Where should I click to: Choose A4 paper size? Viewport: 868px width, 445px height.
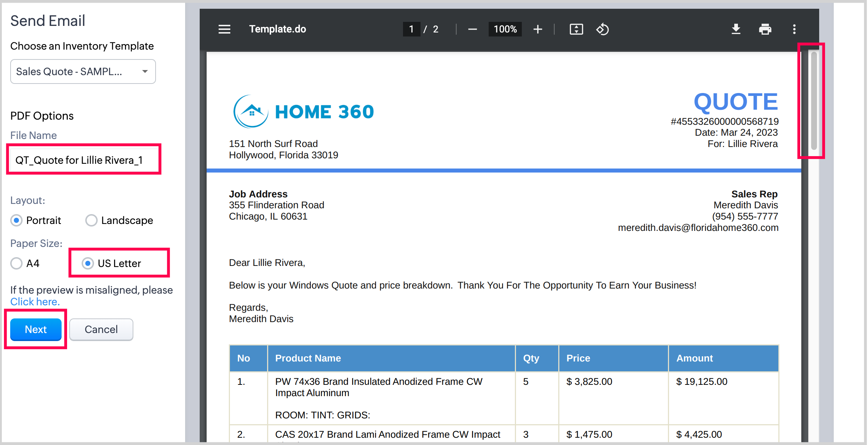click(x=16, y=263)
